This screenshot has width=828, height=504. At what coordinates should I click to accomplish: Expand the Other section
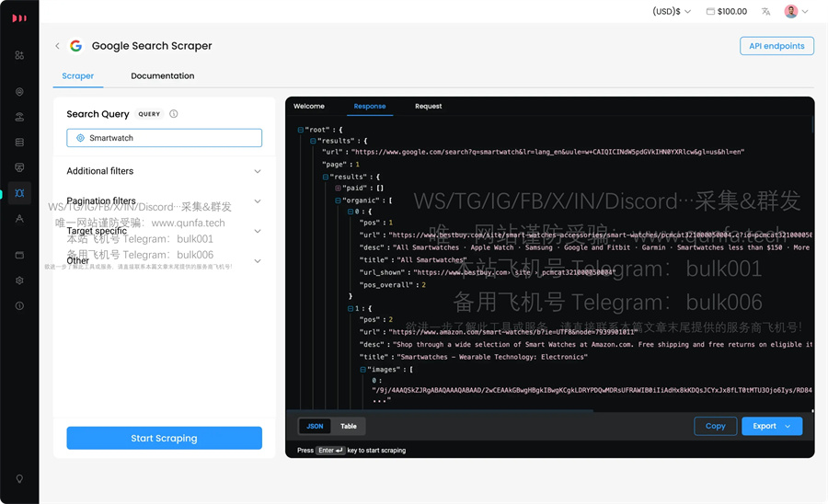165,261
